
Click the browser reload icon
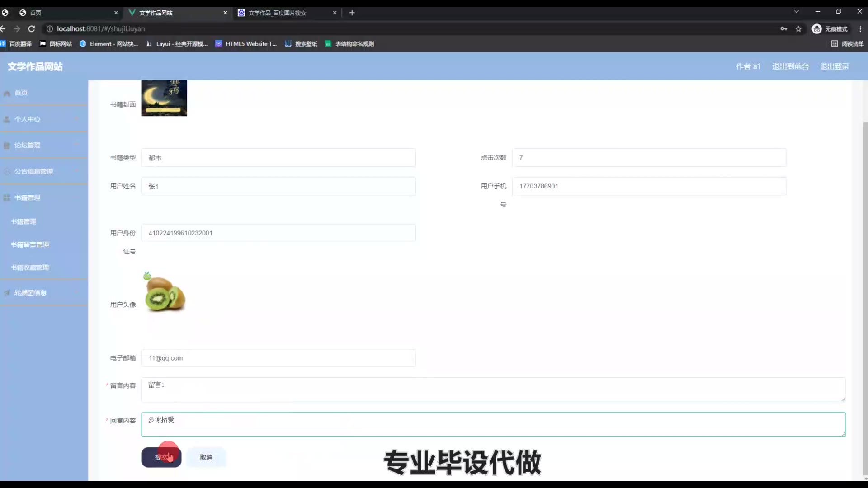click(x=32, y=28)
